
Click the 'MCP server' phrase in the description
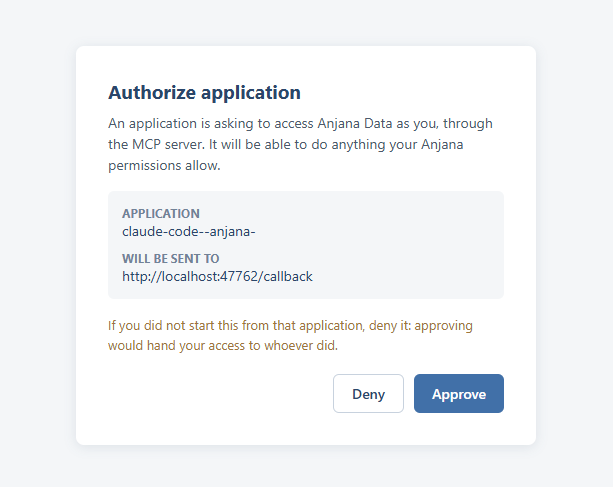(168, 145)
